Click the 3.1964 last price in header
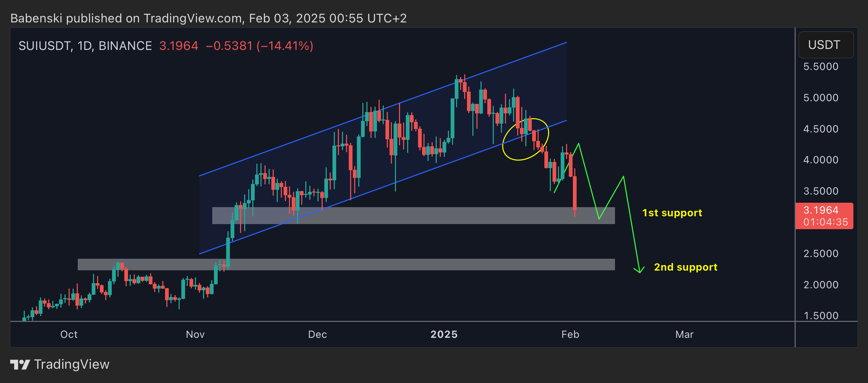This screenshot has height=383, width=868. (179, 46)
